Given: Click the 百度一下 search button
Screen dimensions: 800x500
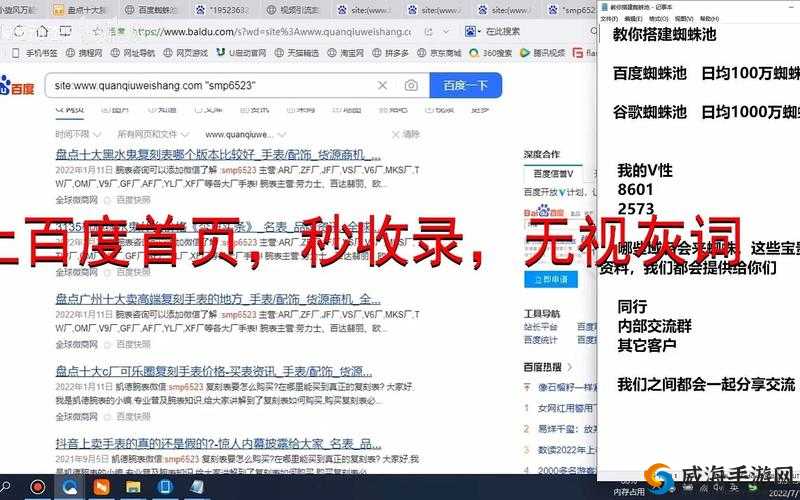Looking at the screenshot, I should click(x=466, y=85).
